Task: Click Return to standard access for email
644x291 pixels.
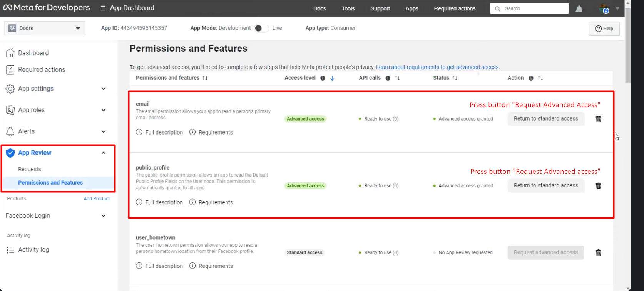Action: [546, 119]
